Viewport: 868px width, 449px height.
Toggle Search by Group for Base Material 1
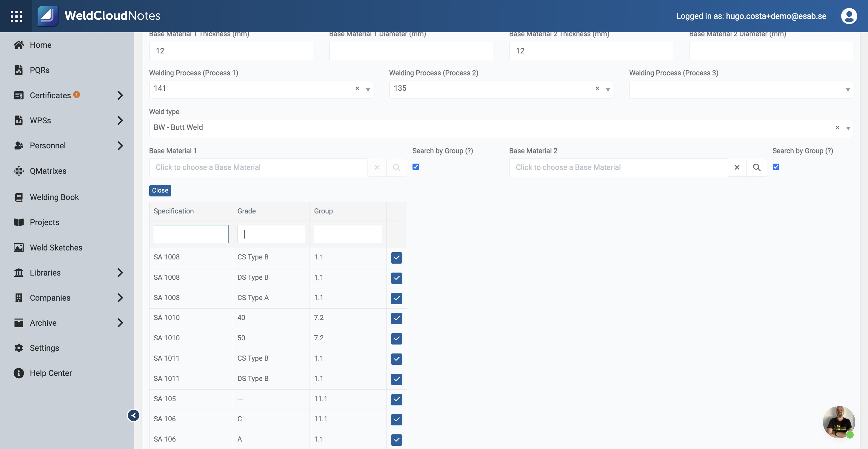click(416, 167)
